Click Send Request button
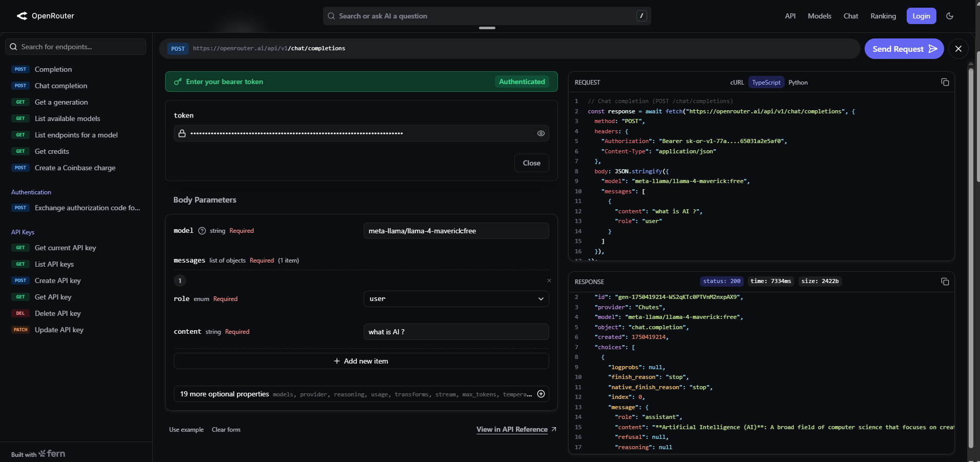This screenshot has width=980, height=462. [904, 49]
